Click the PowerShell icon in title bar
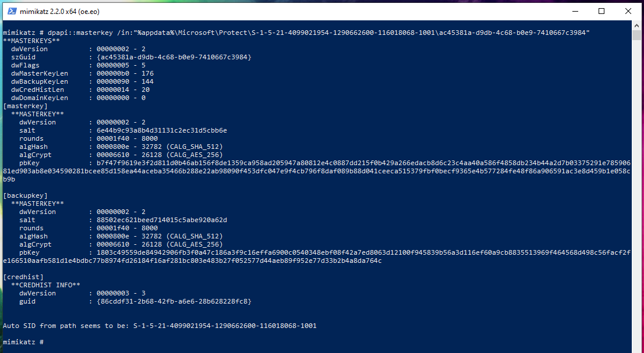The height and width of the screenshot is (353, 644). [x=11, y=11]
